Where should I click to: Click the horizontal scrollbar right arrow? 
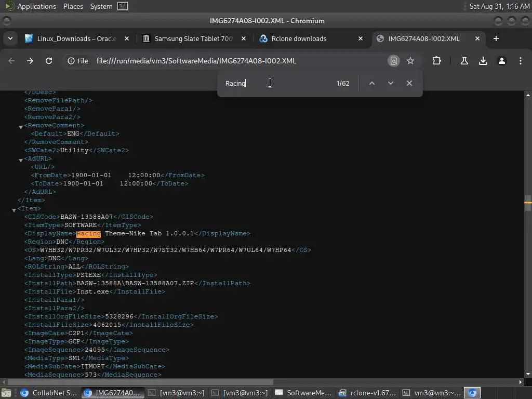point(521,382)
